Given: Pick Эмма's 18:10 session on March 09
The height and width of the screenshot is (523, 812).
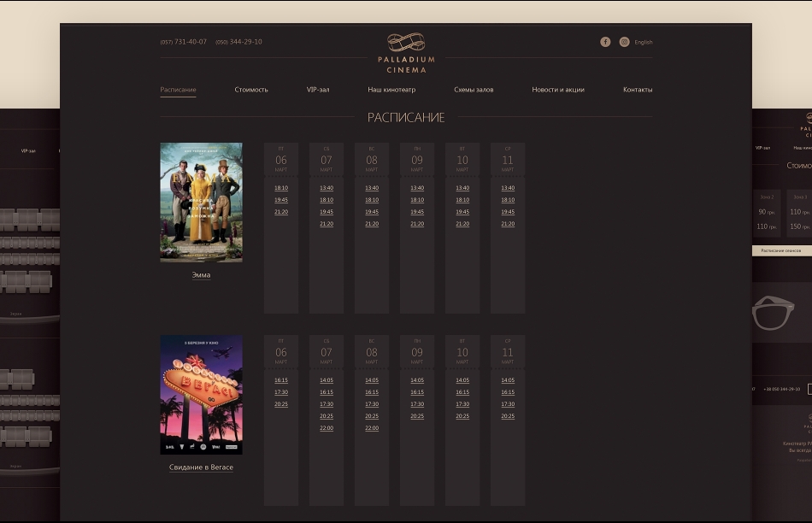Looking at the screenshot, I should pyautogui.click(x=417, y=200).
